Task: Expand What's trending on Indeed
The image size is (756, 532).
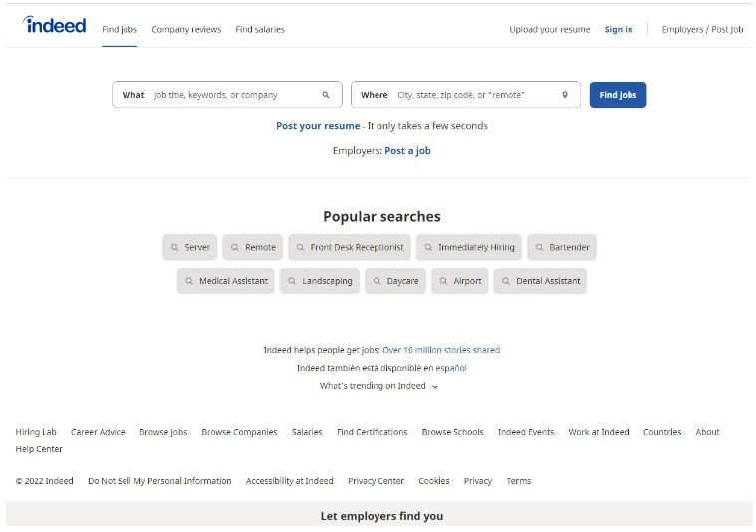Action: click(378, 386)
